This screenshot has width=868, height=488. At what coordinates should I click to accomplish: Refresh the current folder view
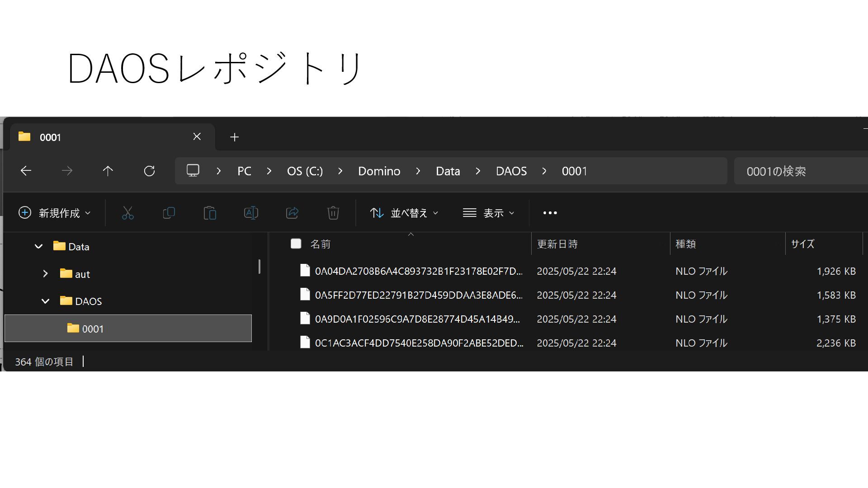(149, 171)
